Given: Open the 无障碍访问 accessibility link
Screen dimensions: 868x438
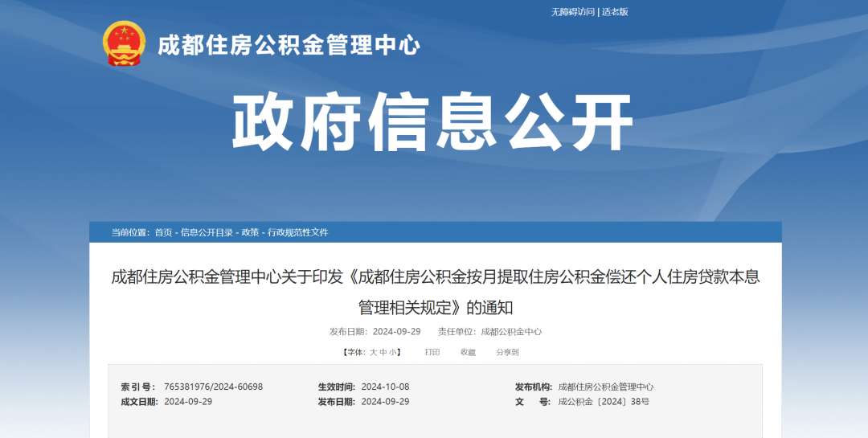Looking at the screenshot, I should (x=572, y=11).
